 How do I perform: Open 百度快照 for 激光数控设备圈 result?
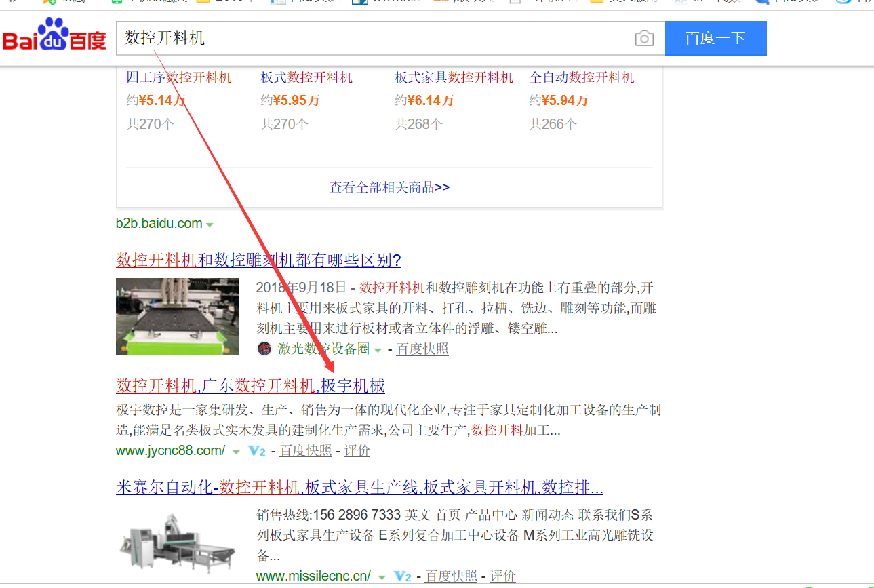(422, 349)
